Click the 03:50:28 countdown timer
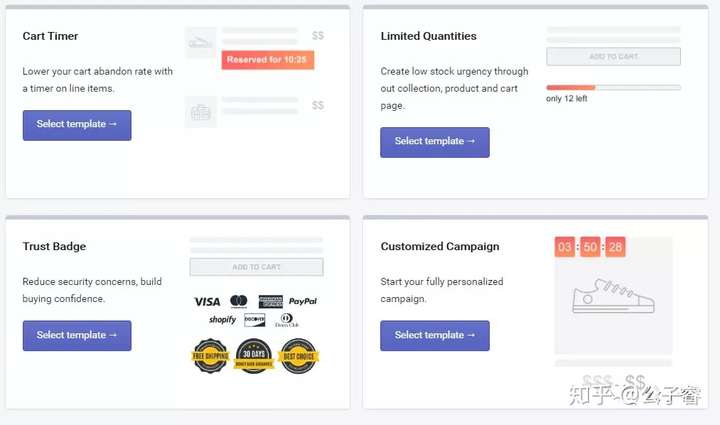 click(x=590, y=247)
